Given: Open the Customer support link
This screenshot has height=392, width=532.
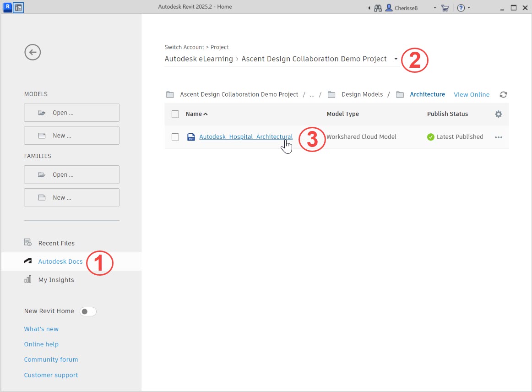Looking at the screenshot, I should pyautogui.click(x=51, y=375).
